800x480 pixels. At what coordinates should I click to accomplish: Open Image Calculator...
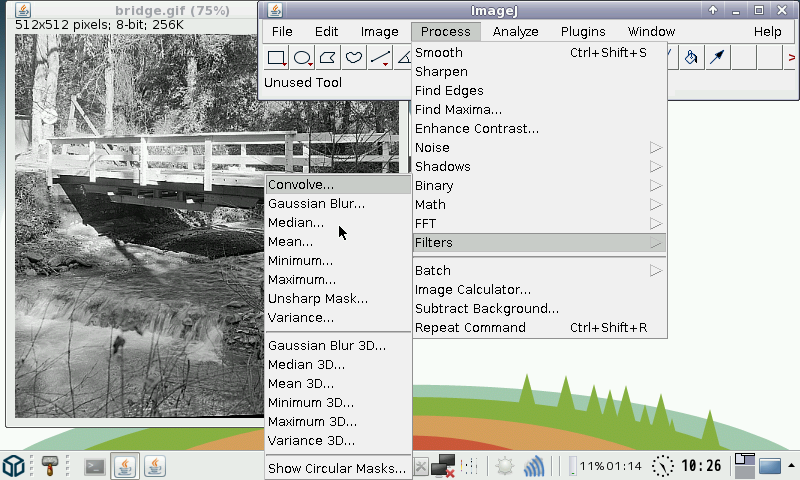coord(539,290)
